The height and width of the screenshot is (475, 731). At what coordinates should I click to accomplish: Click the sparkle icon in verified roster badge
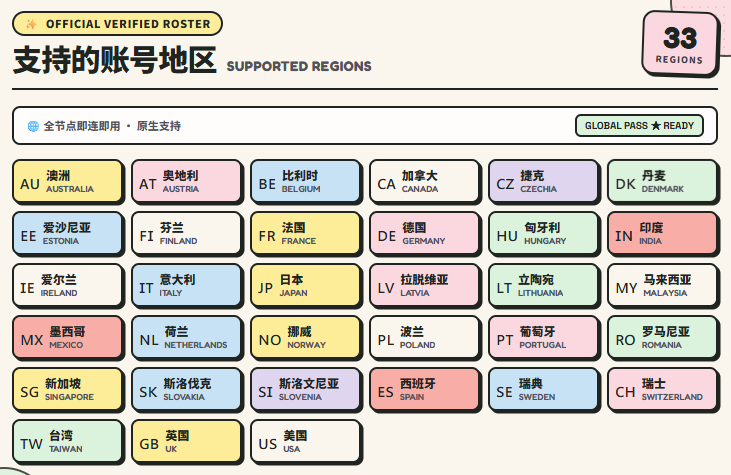[31, 24]
